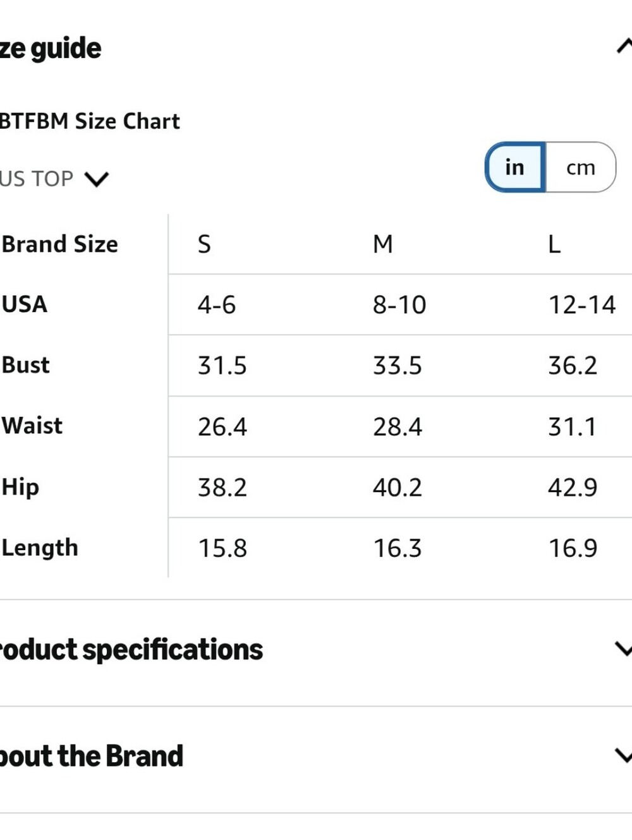Select the in unit toggle

point(515,167)
